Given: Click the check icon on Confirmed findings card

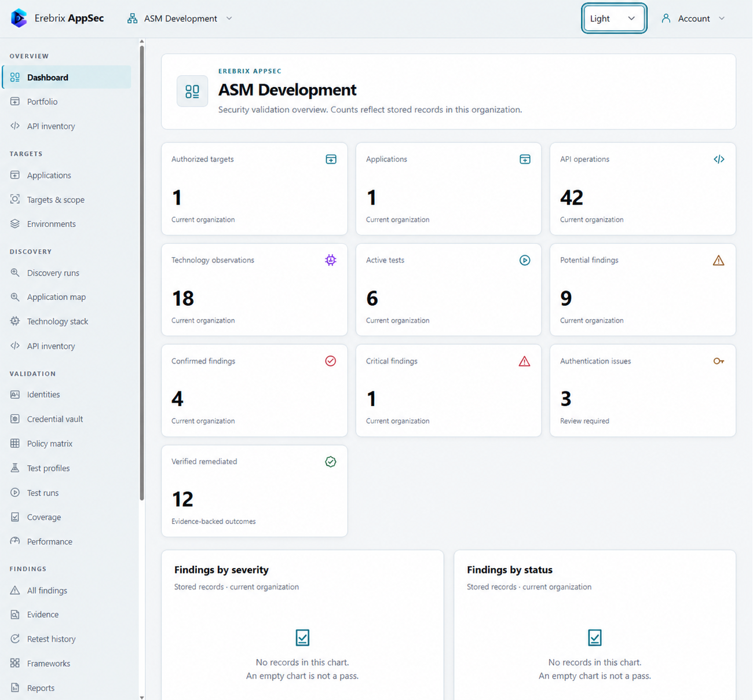Looking at the screenshot, I should 331,361.
